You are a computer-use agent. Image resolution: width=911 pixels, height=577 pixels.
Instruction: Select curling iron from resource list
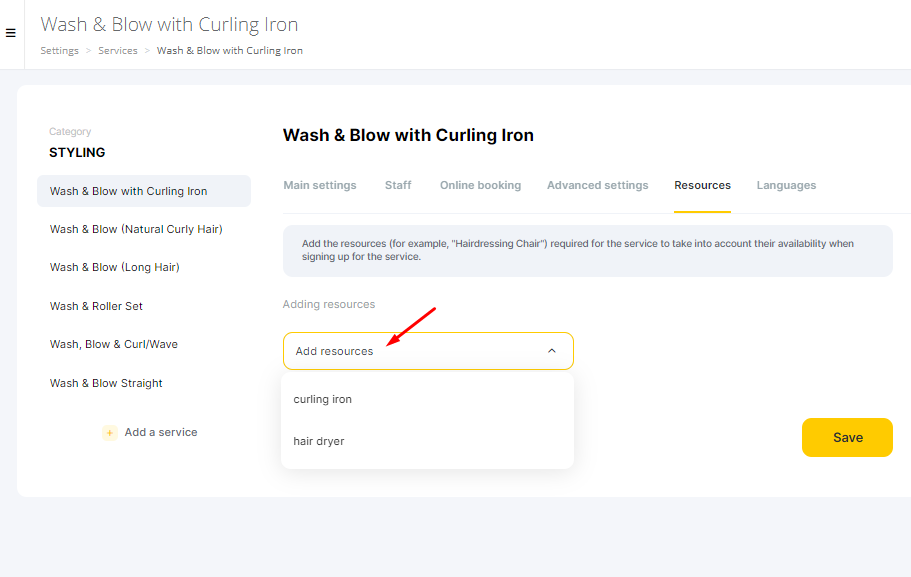click(322, 399)
